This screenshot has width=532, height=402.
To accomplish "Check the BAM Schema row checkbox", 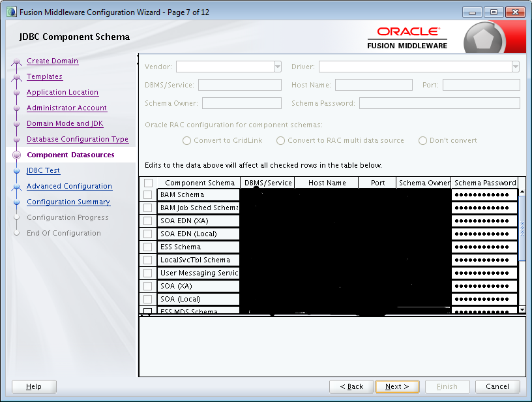I will (x=147, y=194).
